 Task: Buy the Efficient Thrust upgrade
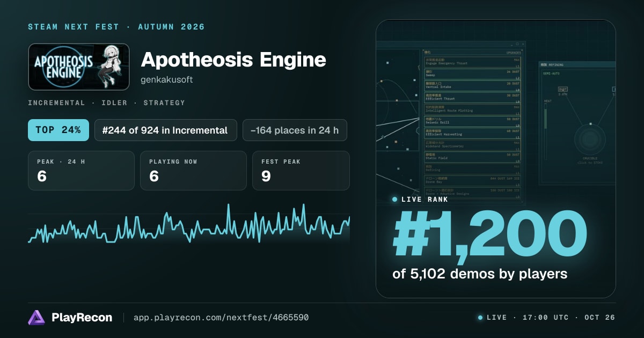coord(472,98)
